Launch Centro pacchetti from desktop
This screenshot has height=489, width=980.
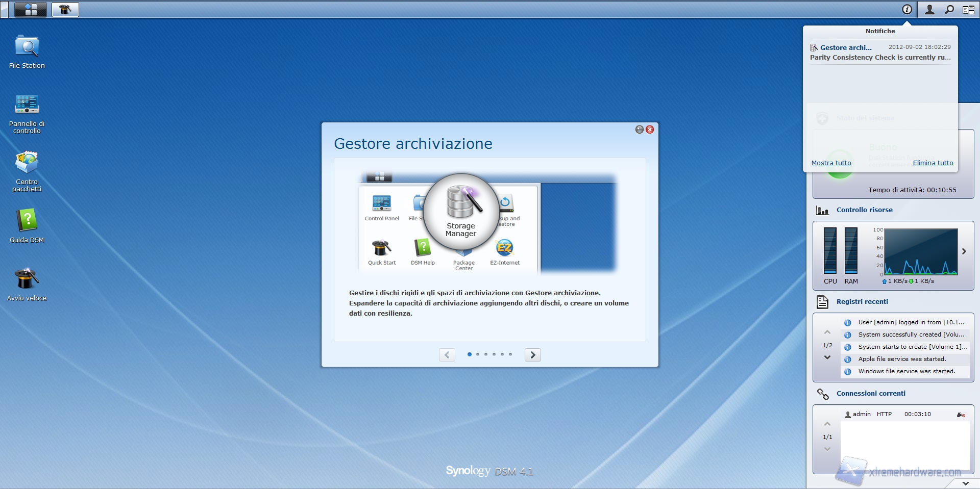tap(27, 163)
